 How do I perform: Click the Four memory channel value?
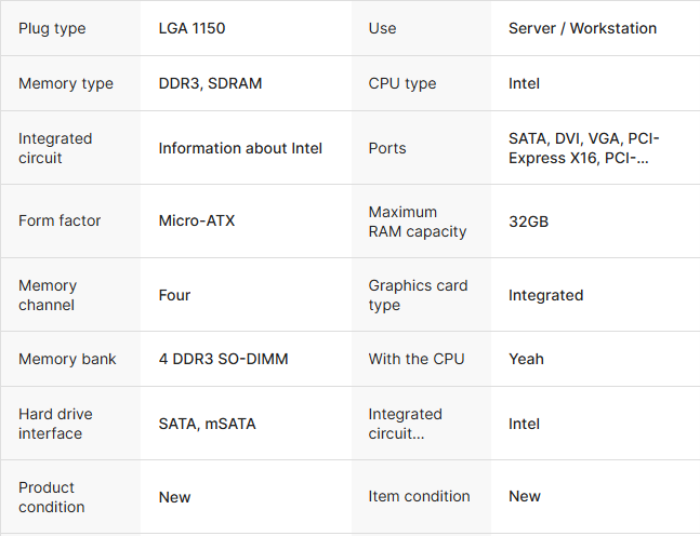click(174, 295)
